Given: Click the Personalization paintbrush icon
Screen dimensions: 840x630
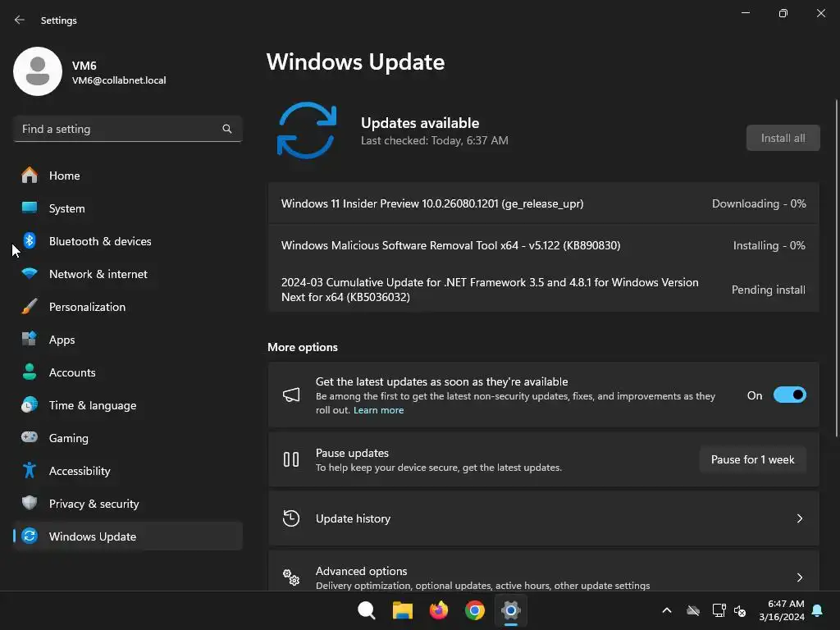Looking at the screenshot, I should click(x=30, y=307).
